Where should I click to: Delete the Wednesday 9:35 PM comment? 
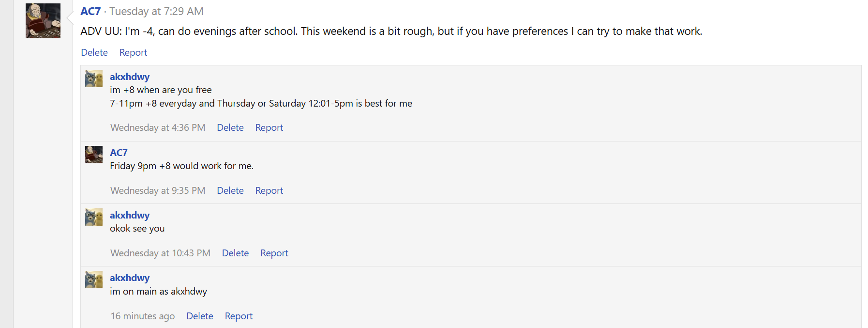(230, 190)
